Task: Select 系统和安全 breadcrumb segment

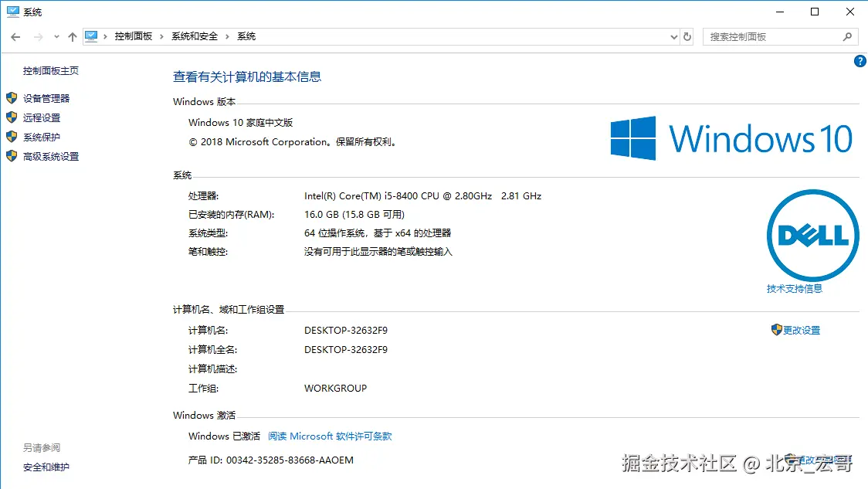Action: pos(195,36)
